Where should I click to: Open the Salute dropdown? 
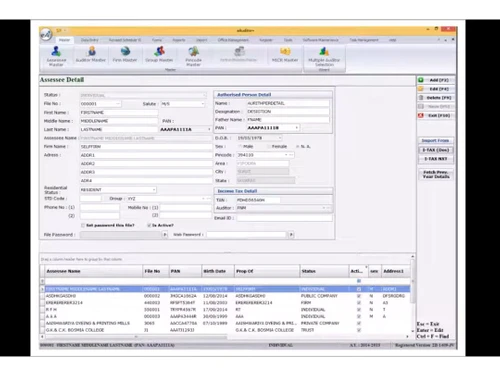tap(202, 104)
